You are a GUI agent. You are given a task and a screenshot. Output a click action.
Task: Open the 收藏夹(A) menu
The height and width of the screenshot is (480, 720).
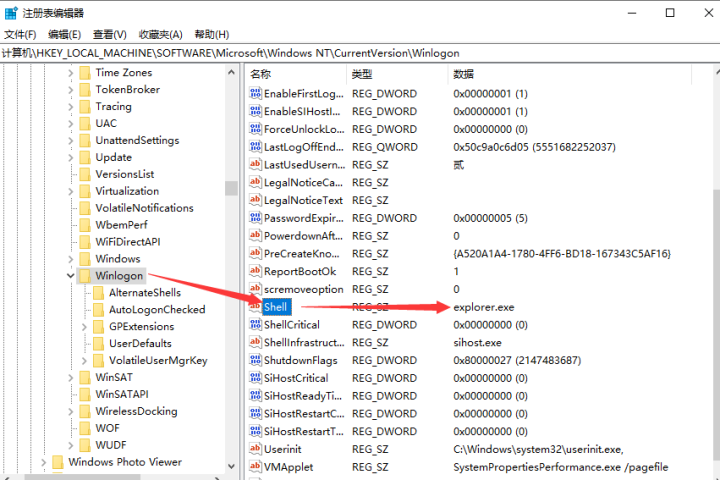(x=161, y=34)
